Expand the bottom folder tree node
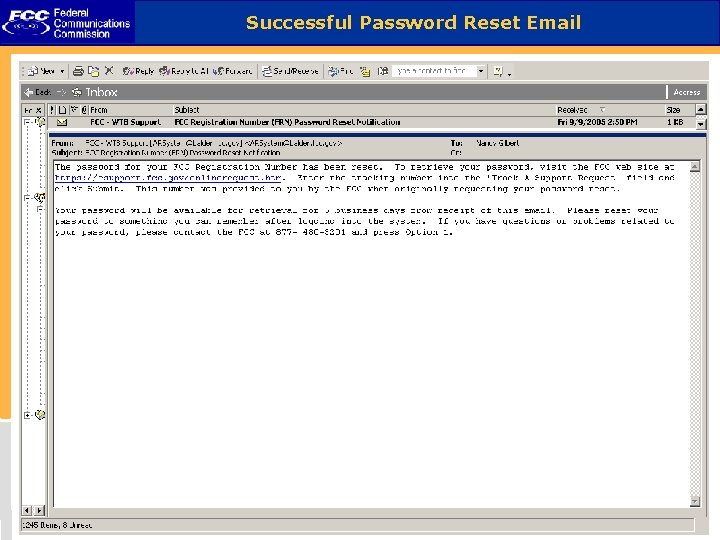720x540 pixels. (27, 415)
